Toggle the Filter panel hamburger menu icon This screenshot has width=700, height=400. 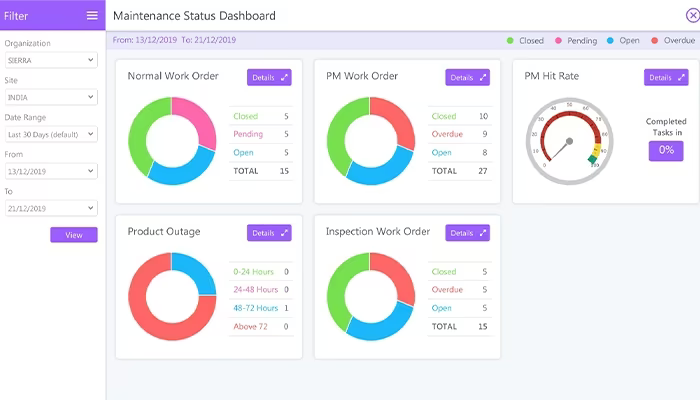coord(92,16)
